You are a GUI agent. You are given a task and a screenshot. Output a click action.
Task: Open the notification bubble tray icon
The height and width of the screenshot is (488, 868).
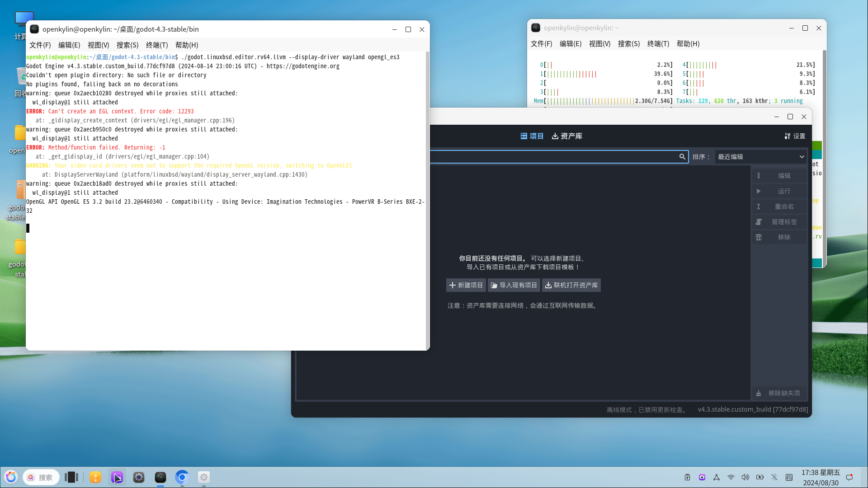(849, 477)
